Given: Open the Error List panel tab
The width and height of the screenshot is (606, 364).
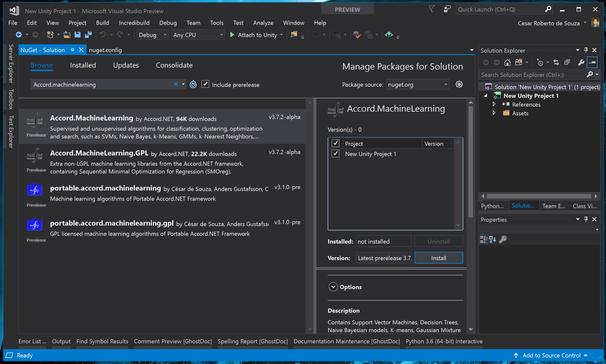Looking at the screenshot, I should (32, 341).
